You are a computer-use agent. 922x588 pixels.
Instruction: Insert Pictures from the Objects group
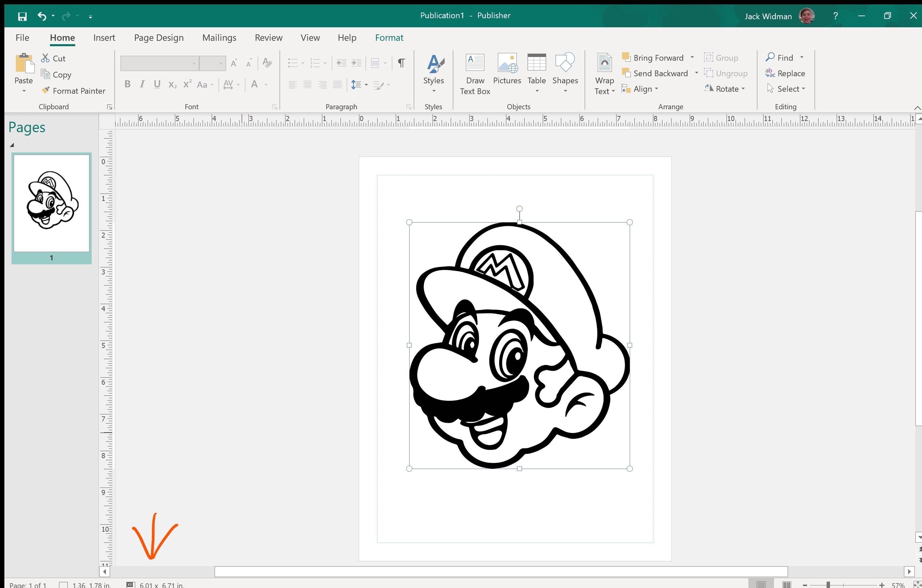tap(507, 69)
